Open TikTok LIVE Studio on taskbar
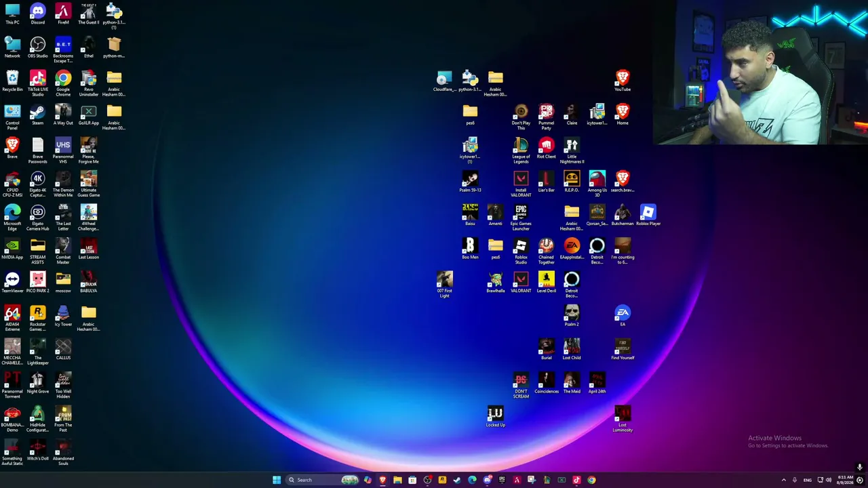868x488 pixels. click(576, 480)
